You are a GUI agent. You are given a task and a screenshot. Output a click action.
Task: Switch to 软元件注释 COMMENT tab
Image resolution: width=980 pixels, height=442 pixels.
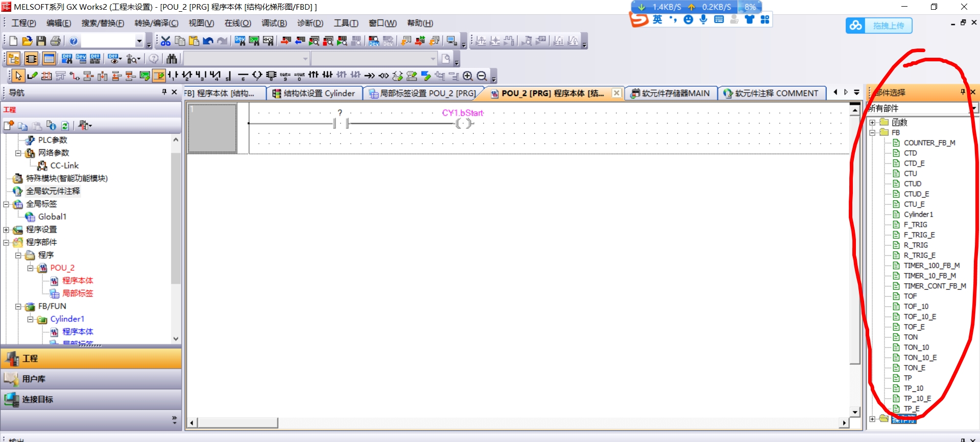click(771, 93)
